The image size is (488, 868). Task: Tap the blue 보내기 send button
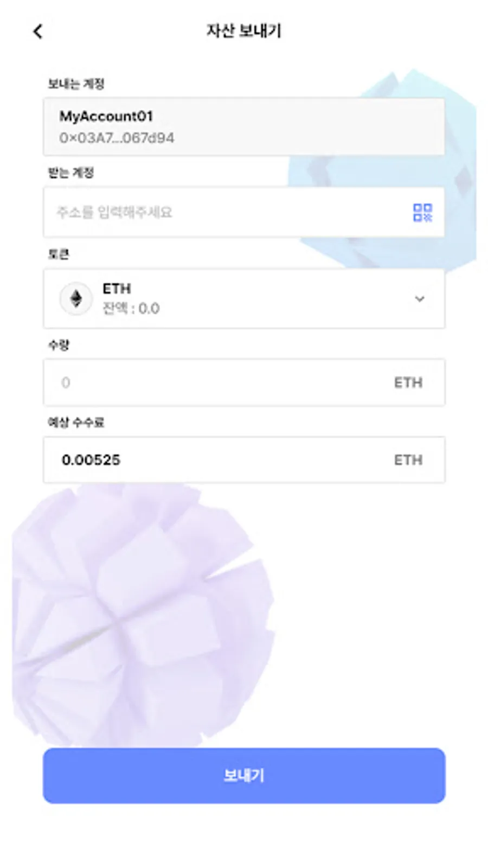tap(244, 775)
